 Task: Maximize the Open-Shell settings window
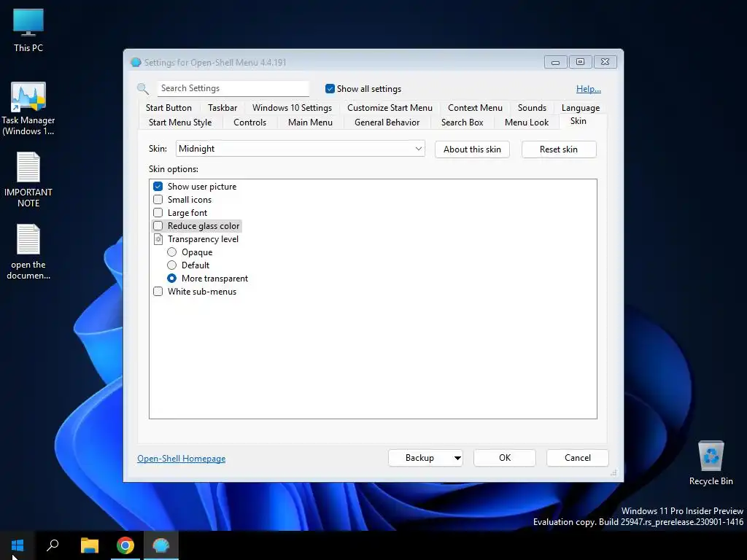coord(580,62)
